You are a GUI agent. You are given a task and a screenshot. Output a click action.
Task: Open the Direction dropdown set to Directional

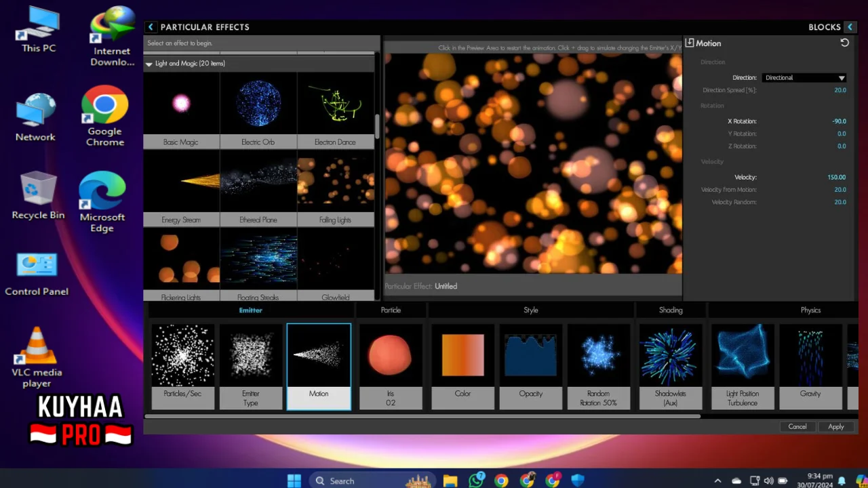click(804, 78)
